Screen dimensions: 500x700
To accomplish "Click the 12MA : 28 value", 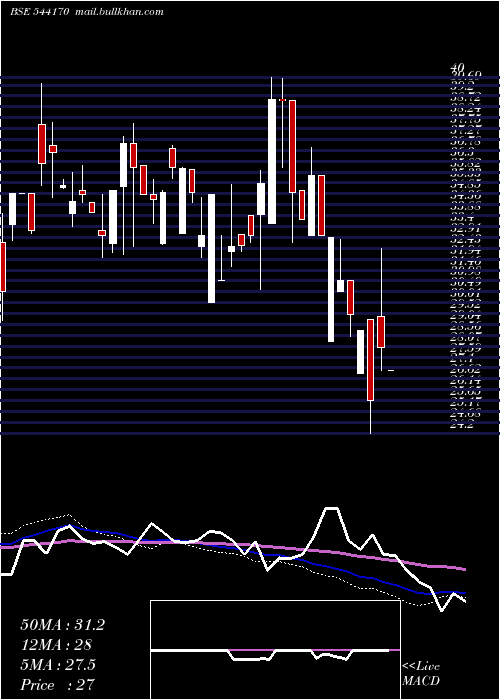I will coord(56,645).
